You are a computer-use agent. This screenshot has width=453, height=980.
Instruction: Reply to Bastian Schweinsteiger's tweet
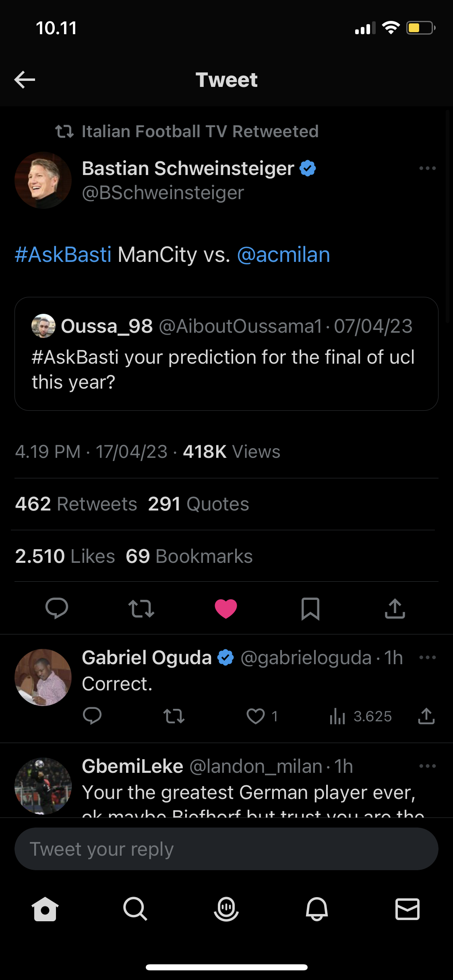tap(57, 608)
